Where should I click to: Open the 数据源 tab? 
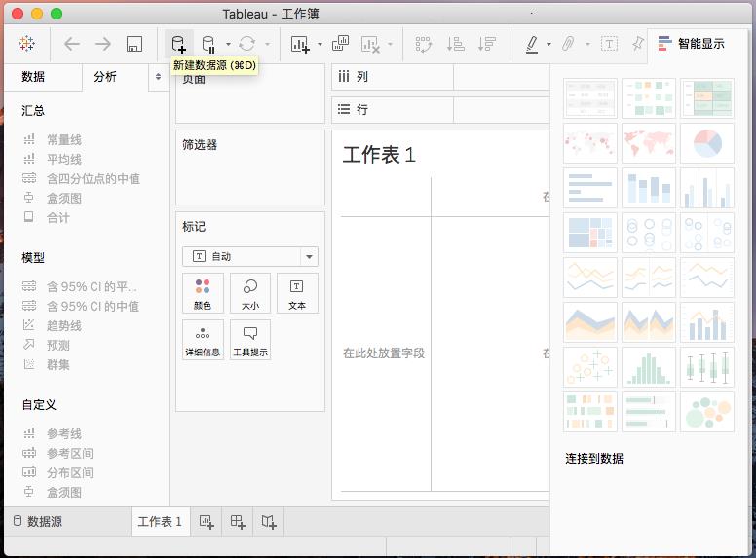pos(38,521)
